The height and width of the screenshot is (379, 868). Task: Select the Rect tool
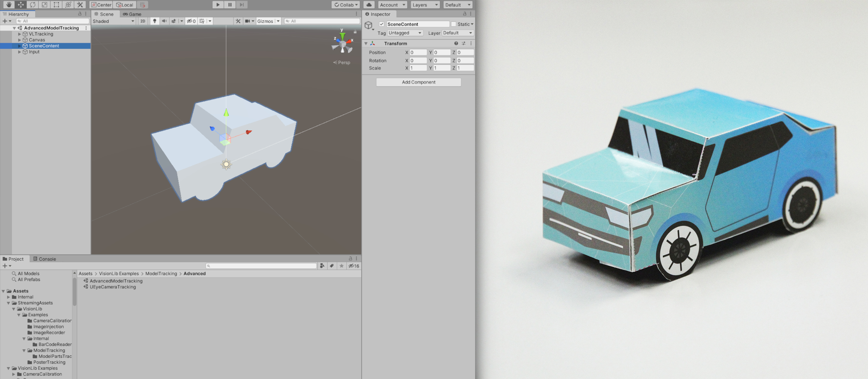[56, 5]
